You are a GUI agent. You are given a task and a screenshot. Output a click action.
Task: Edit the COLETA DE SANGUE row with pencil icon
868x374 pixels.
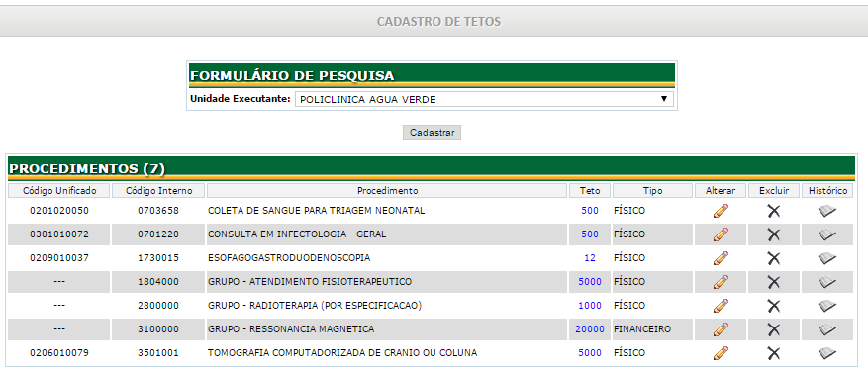click(721, 211)
